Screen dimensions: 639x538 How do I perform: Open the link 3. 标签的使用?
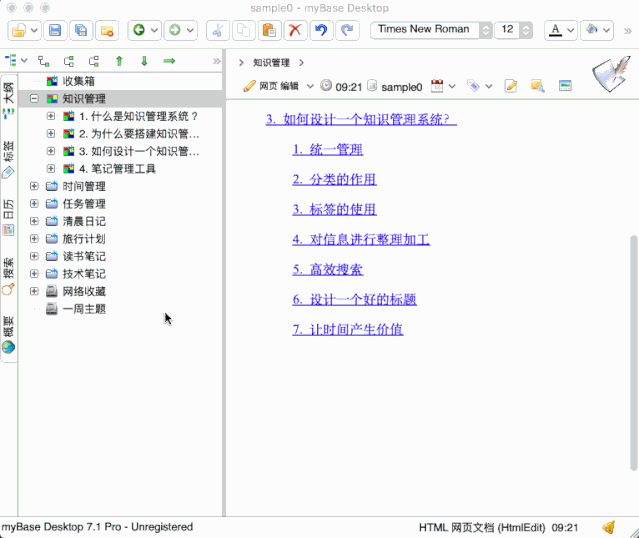coord(334,209)
